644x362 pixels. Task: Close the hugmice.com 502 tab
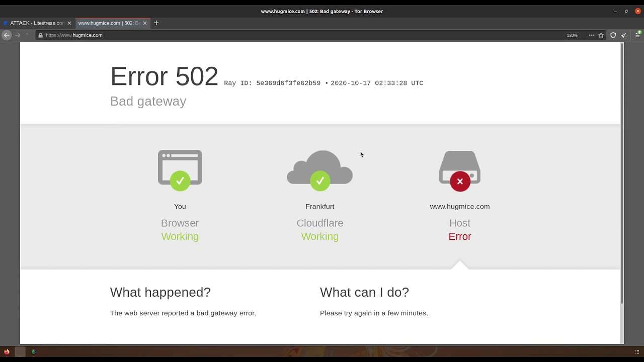coord(145,23)
